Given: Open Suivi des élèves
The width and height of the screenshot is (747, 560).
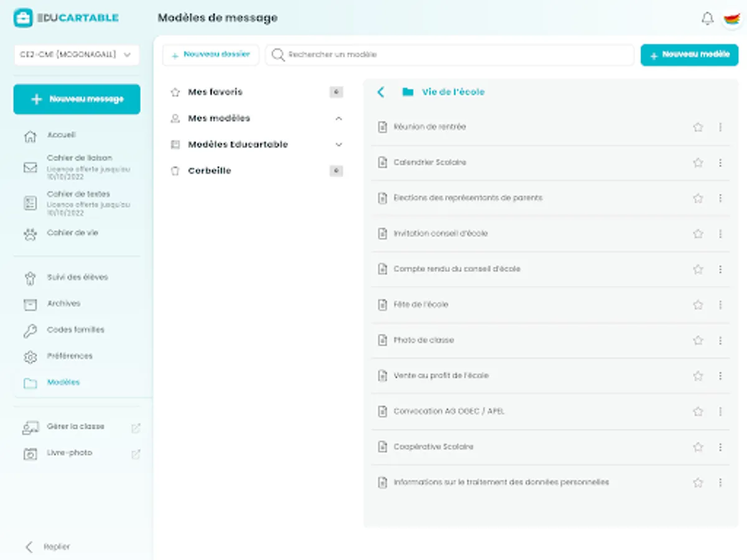Looking at the screenshot, I should coord(77,278).
